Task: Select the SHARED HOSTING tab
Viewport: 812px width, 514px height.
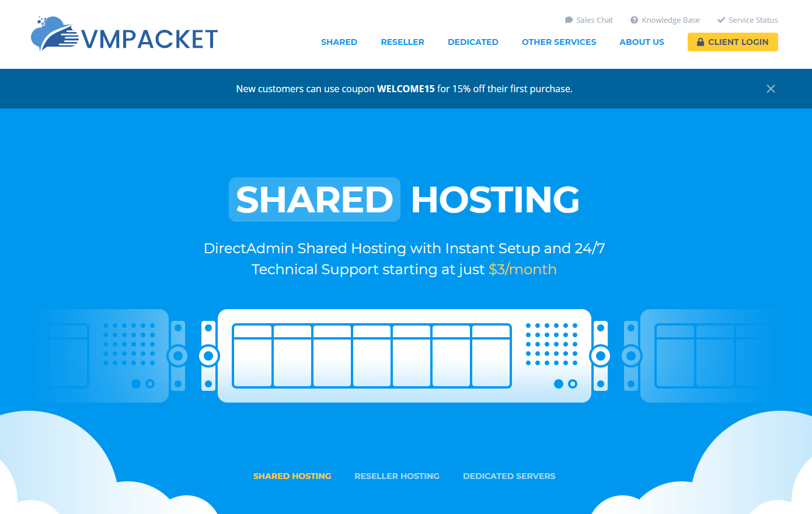Action: click(292, 475)
